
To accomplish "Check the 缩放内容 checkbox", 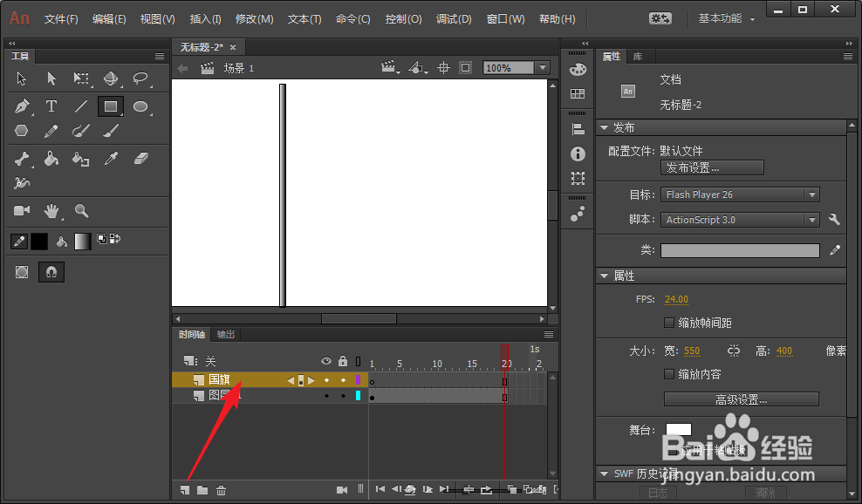I will 669,374.
